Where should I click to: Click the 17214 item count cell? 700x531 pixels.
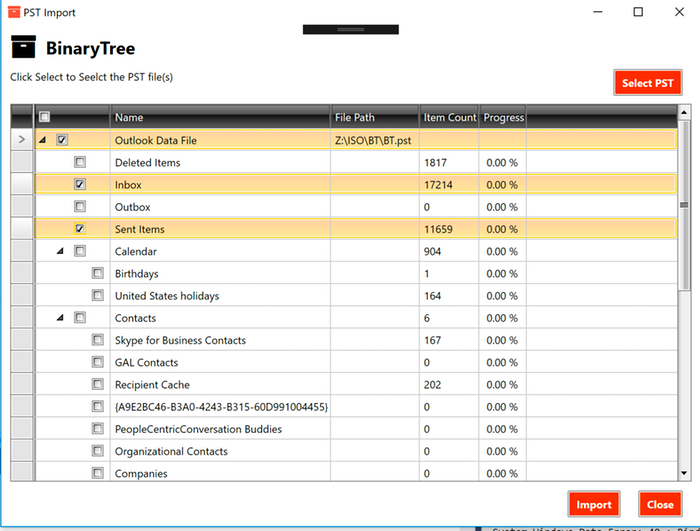449,185
